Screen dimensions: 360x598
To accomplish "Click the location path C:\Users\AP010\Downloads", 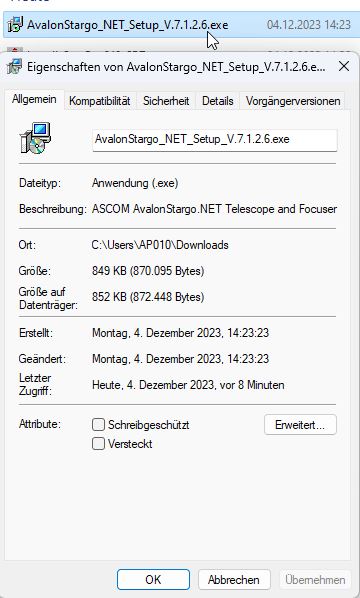I will 160,245.
